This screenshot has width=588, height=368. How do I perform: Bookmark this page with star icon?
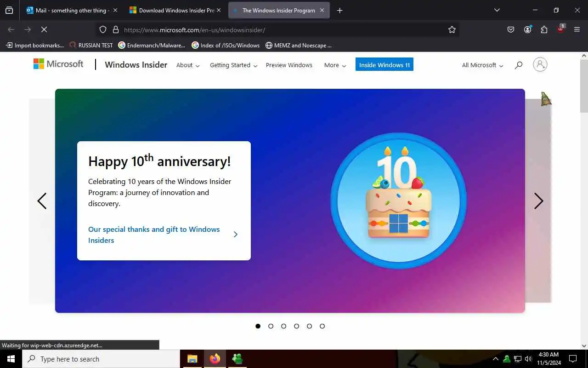point(452,29)
